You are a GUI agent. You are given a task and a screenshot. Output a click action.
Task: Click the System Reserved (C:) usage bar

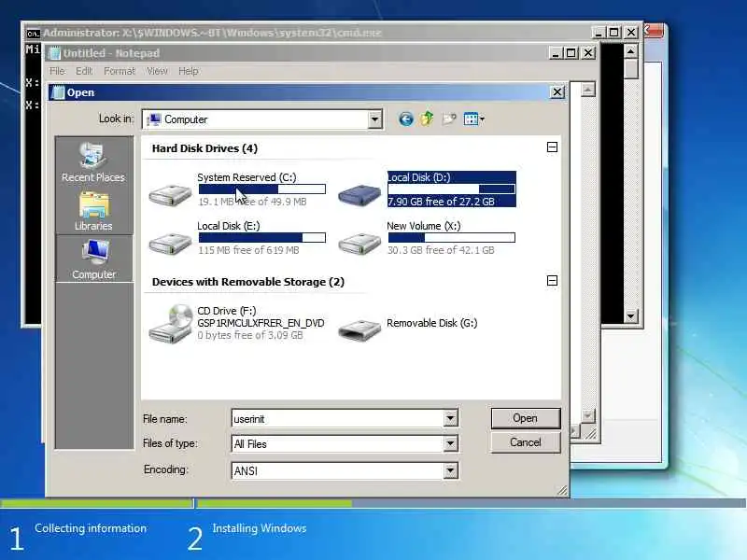[x=262, y=189]
